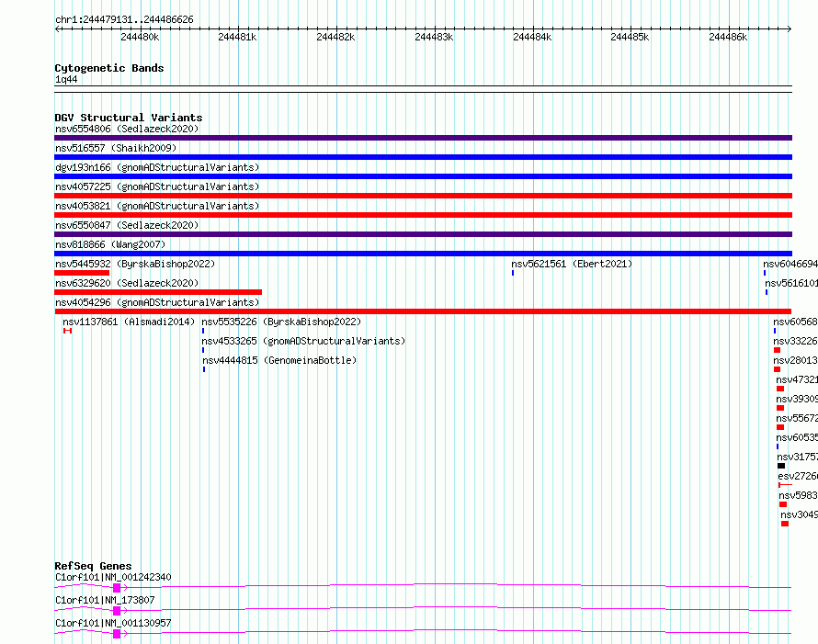Click the blue tick mark under nsv4444815

tap(204, 369)
